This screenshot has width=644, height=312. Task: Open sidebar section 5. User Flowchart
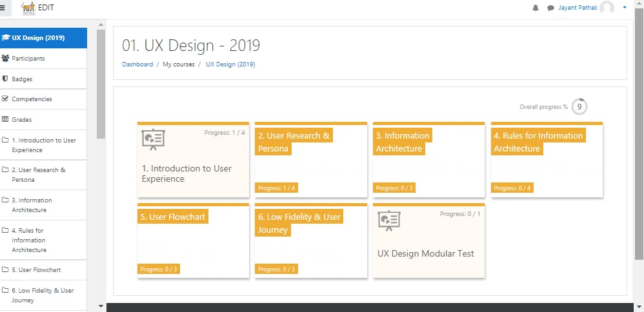coord(36,270)
